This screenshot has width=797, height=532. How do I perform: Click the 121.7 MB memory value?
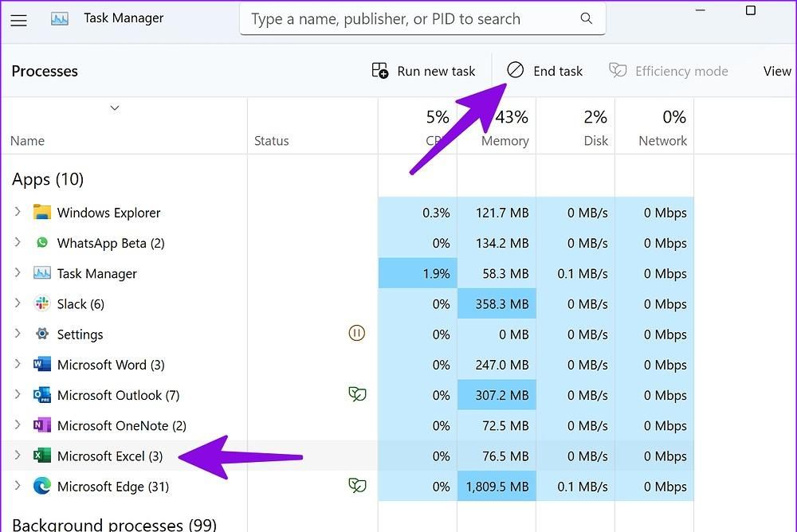[502, 213]
